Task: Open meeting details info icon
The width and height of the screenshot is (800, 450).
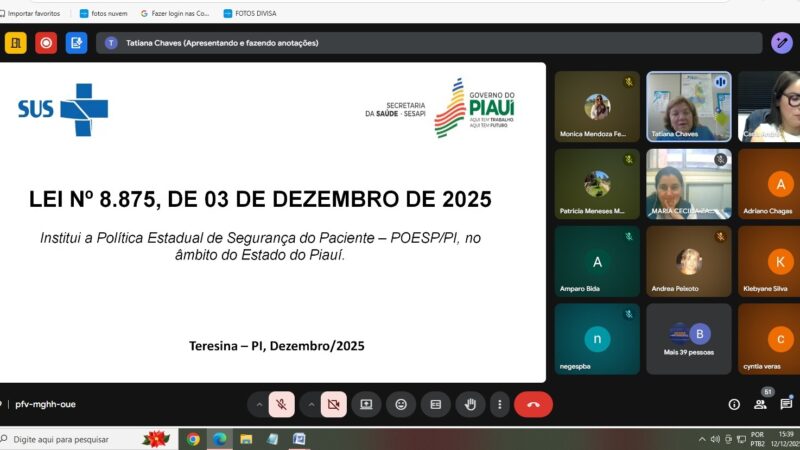Action: click(x=734, y=405)
